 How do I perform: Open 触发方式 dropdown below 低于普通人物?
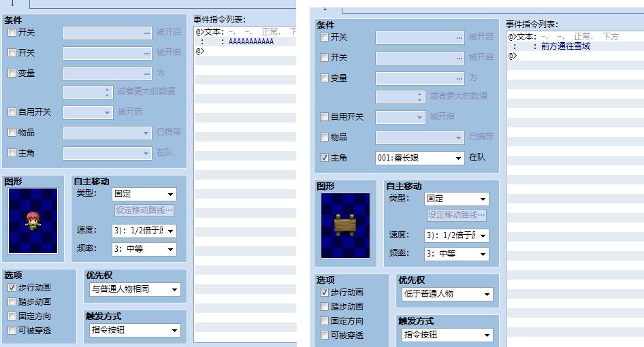pos(447,335)
